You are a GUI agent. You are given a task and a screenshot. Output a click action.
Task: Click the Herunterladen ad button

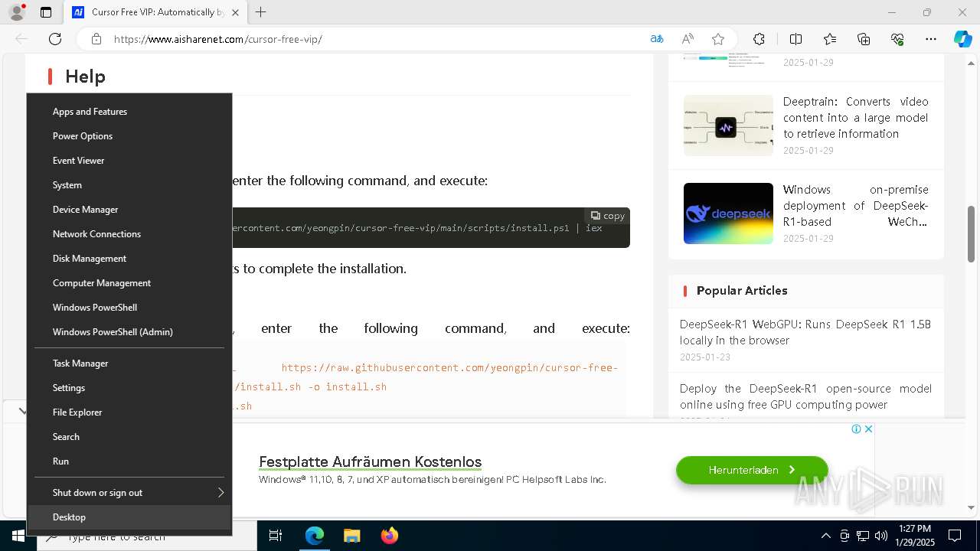[752, 470]
